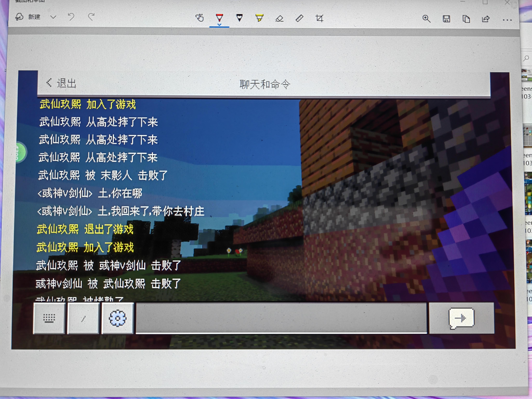Click the Zoom magnifier icon
Image resolution: width=532 pixels, height=399 pixels.
(x=426, y=19)
